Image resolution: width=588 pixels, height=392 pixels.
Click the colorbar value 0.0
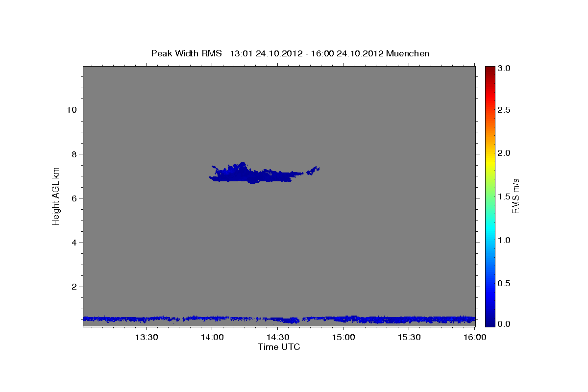click(504, 324)
